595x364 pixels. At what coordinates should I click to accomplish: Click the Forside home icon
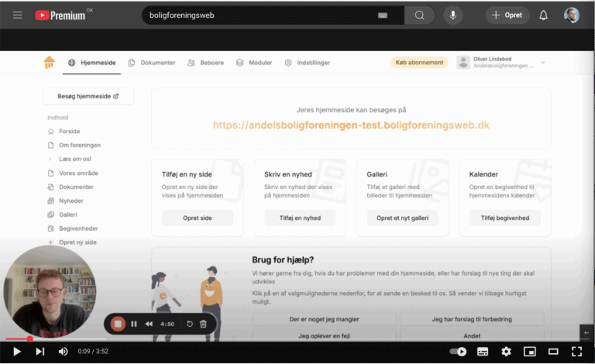pos(51,131)
